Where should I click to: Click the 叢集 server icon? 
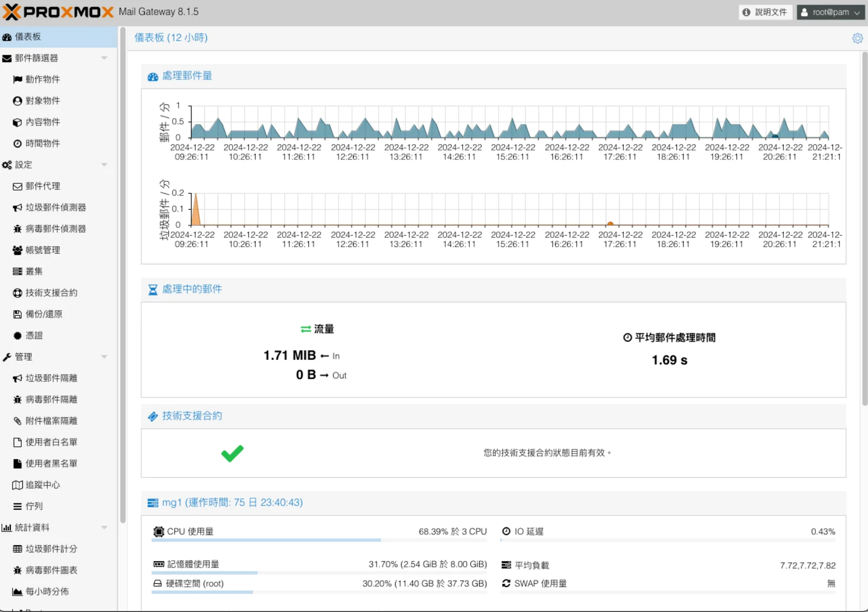coord(17,272)
